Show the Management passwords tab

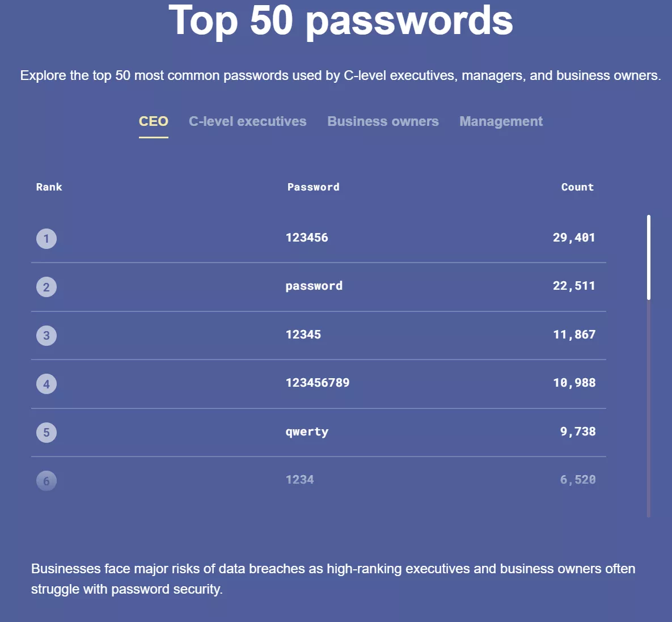[501, 121]
